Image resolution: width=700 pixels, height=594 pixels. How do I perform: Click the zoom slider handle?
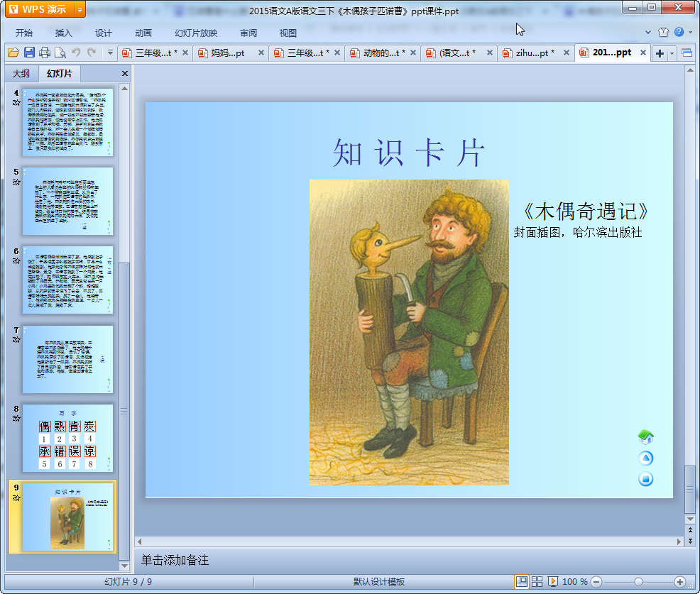tap(638, 581)
